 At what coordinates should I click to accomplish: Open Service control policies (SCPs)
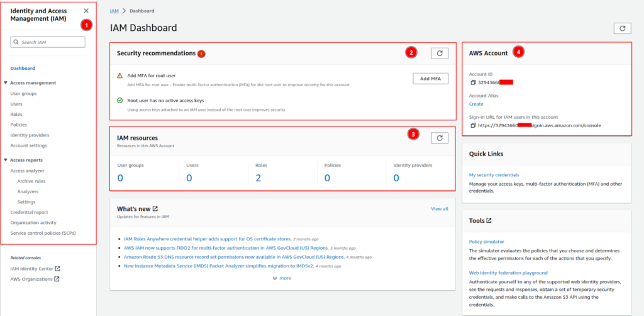43,233
